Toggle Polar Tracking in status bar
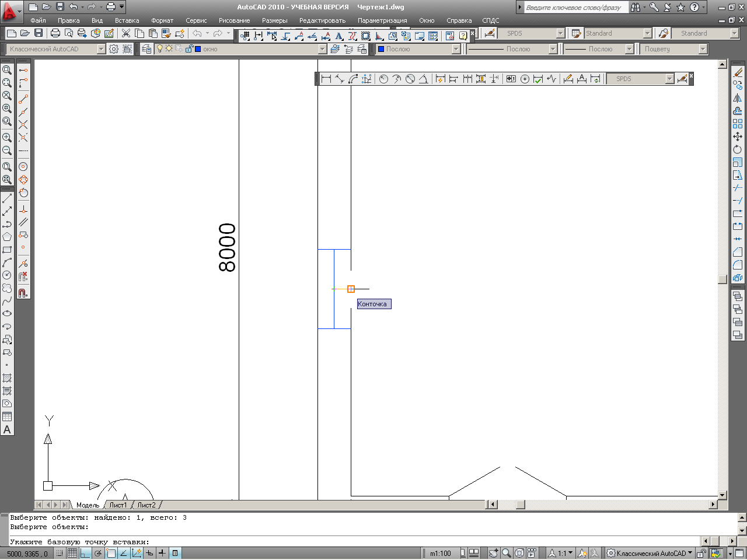Image resolution: width=747 pixels, height=560 pixels. 98,553
